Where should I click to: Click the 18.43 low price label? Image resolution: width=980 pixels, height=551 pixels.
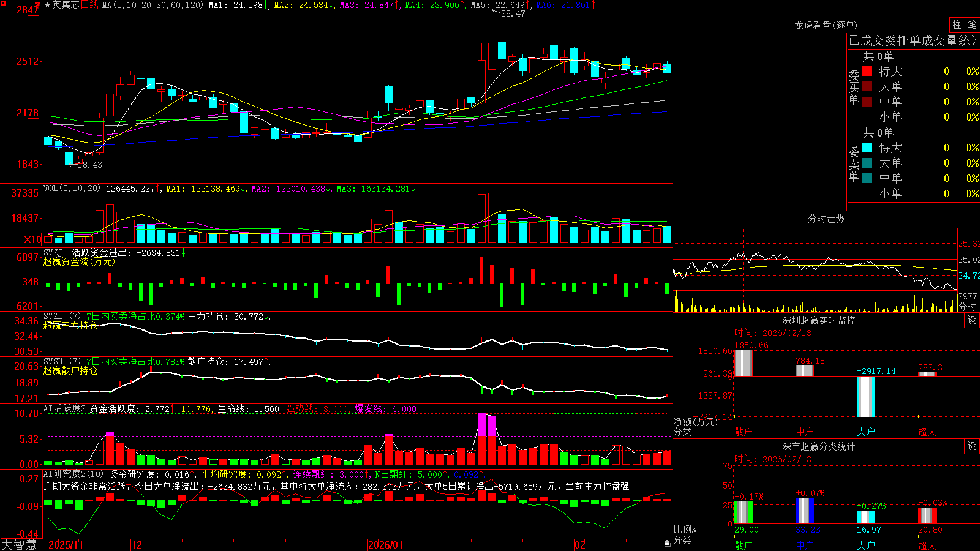click(x=90, y=165)
